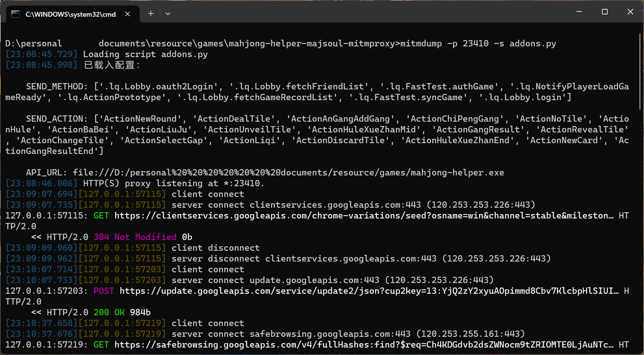The width and height of the screenshot is (644, 355).
Task: Click the Loading script addons.py log line
Action: 145,54
